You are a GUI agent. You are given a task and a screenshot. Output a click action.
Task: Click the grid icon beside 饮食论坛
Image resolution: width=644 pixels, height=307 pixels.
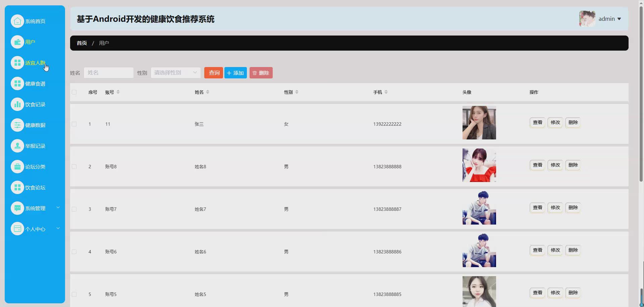17,187
